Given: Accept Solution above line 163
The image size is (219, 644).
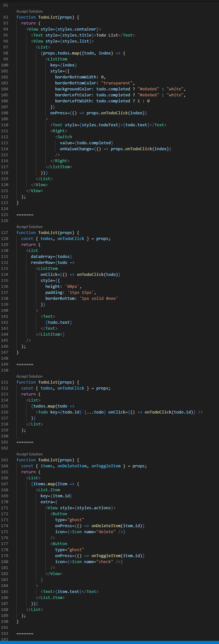Looking at the screenshot, I should coord(29,454).
